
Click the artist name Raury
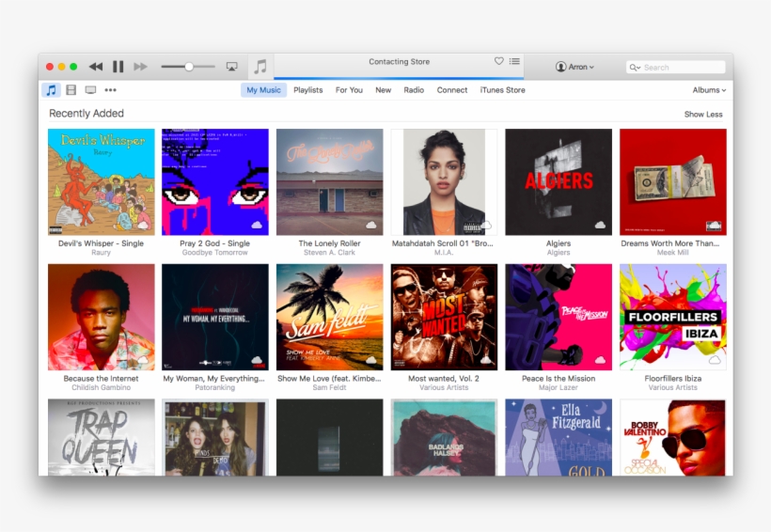[101, 252]
